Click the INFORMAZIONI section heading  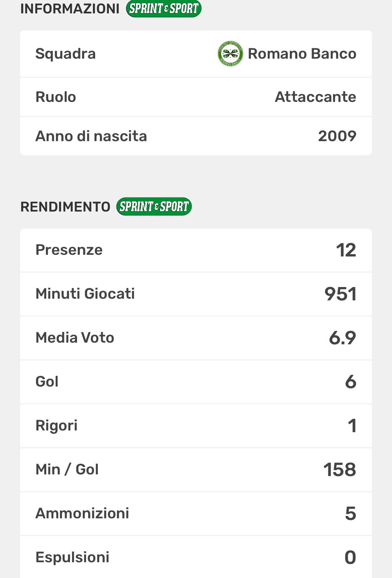coord(70,9)
